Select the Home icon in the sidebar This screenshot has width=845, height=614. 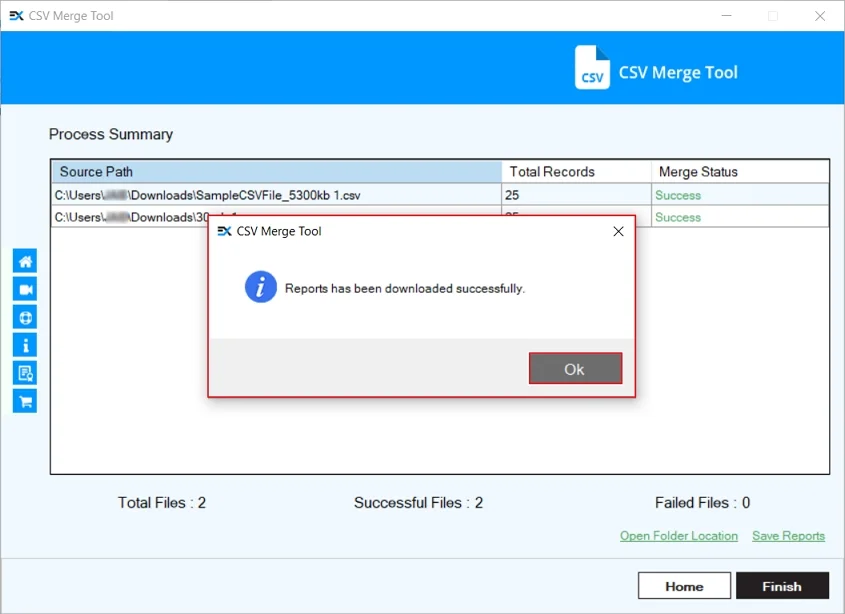click(24, 260)
